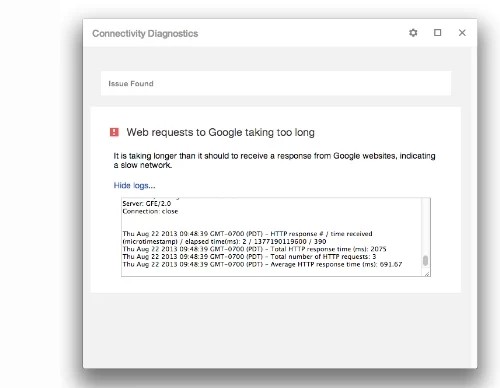Maximize the Connectivity Diagnostics window
500x388 pixels.
[x=437, y=33]
